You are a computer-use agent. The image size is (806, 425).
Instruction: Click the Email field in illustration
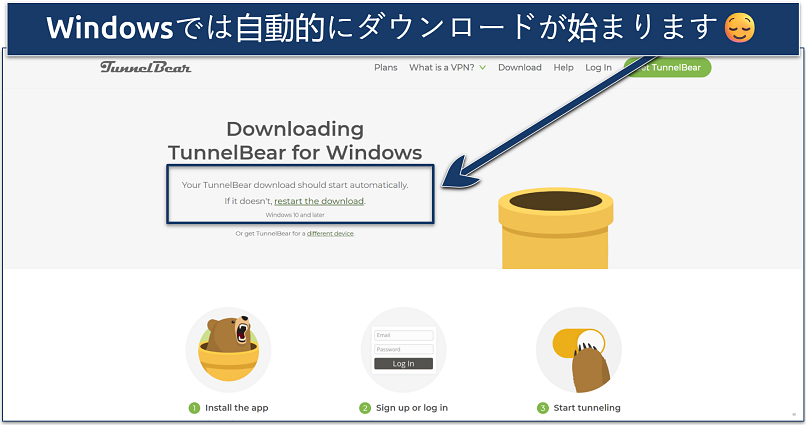(x=404, y=335)
